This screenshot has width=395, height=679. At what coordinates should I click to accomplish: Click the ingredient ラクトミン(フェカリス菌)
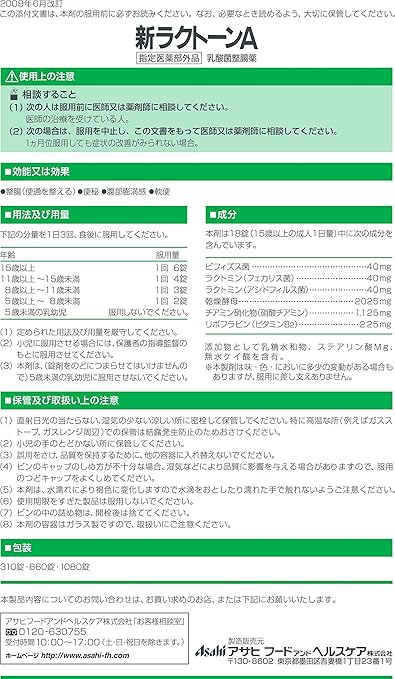(250, 278)
